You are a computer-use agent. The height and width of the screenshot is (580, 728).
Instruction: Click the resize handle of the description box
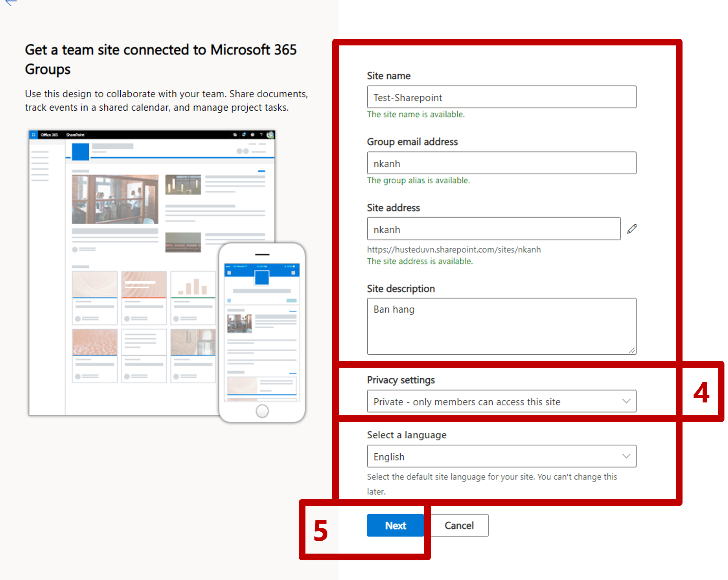click(x=632, y=351)
